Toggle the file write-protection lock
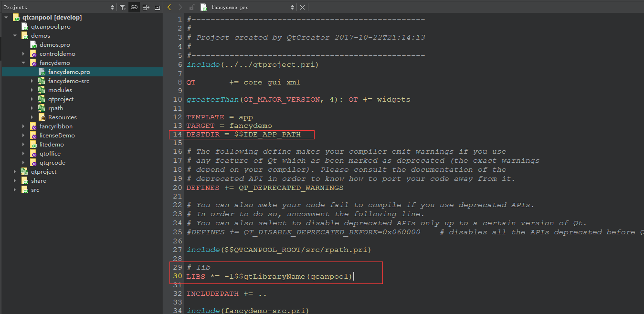 [191, 7]
